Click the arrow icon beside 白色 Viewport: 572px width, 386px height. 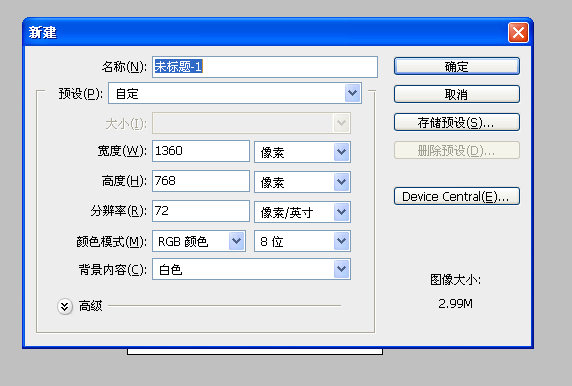coord(341,269)
